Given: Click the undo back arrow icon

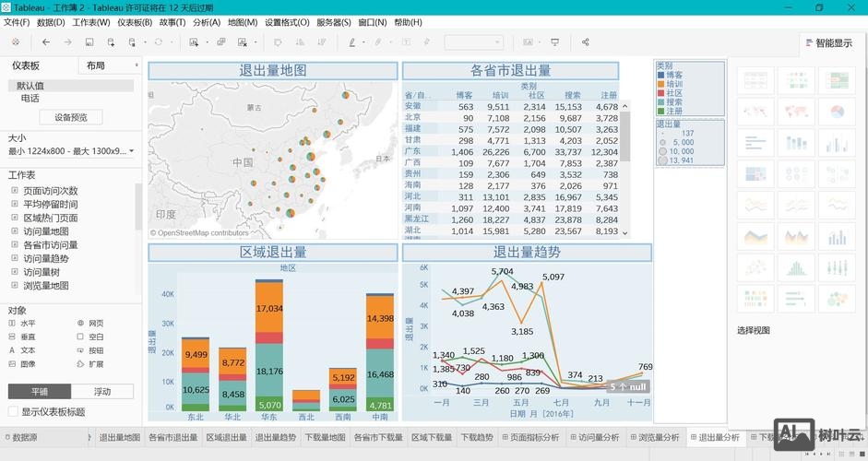Looking at the screenshot, I should [46, 42].
